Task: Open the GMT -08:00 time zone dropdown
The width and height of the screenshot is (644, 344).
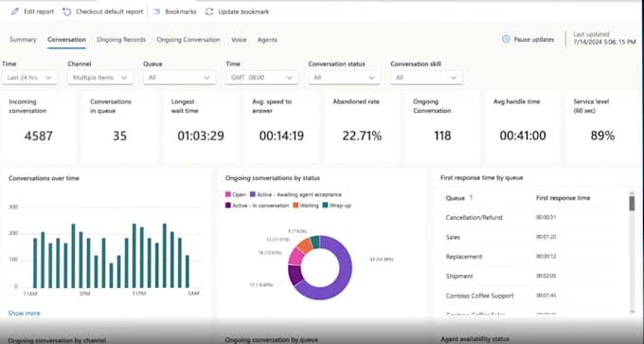Action: coord(262,78)
